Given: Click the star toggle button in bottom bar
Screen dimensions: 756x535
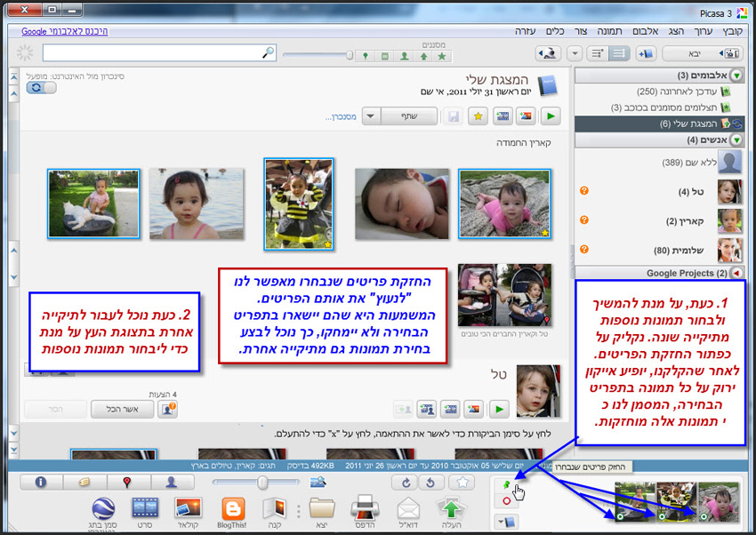Looking at the screenshot, I should click(462, 482).
